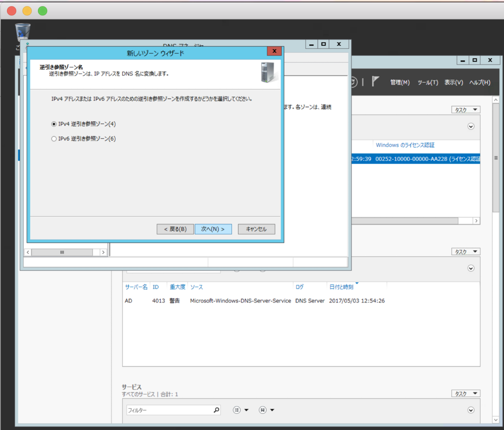Viewport: 504px width, 430px height.
Task: Sort events by ログ column
Action: (299, 287)
